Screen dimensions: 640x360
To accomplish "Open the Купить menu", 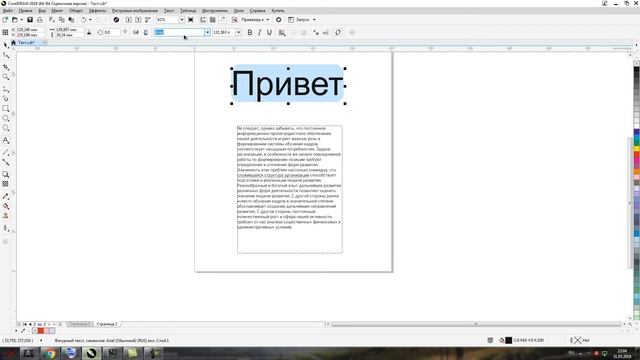I will [x=278, y=11].
